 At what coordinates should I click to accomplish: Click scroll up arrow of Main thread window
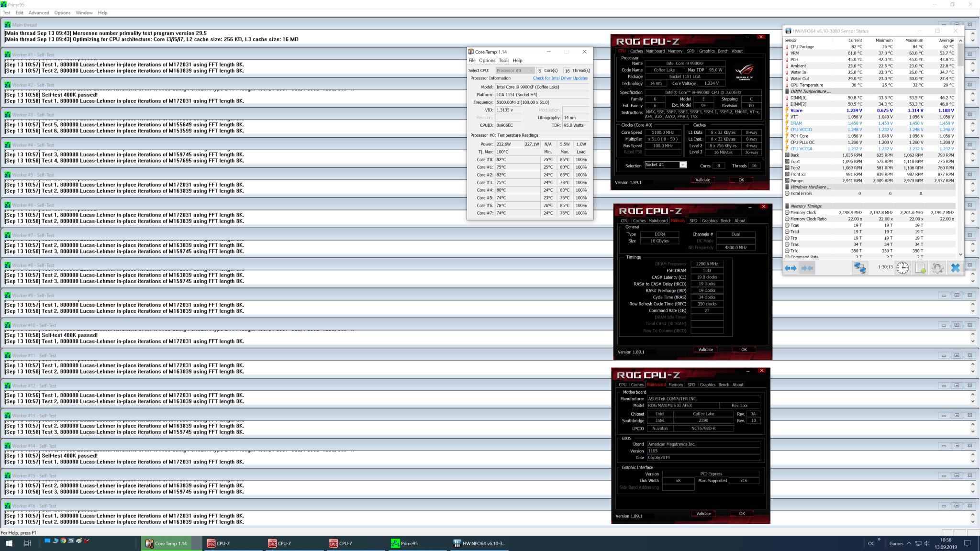coord(973,34)
